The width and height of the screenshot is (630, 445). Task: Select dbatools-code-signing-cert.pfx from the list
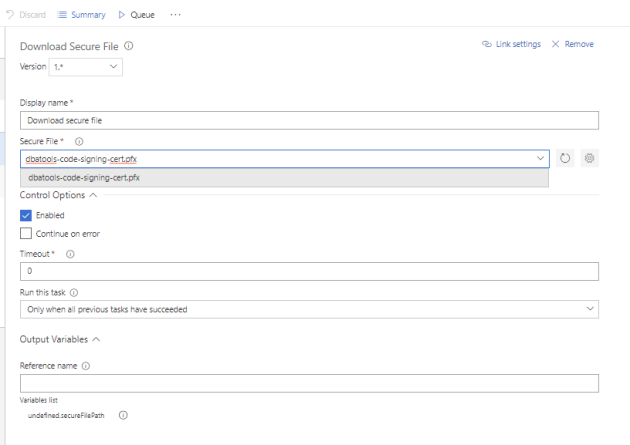click(x=84, y=178)
